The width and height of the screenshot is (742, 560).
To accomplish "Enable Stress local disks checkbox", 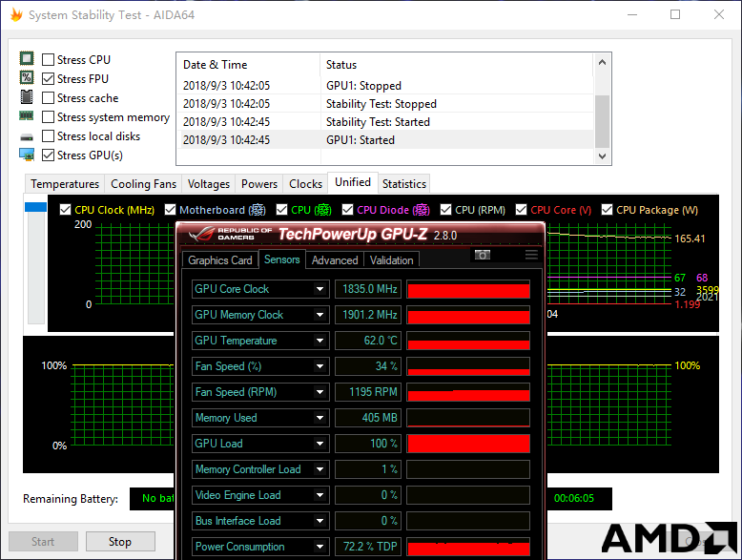I will tap(48, 135).
